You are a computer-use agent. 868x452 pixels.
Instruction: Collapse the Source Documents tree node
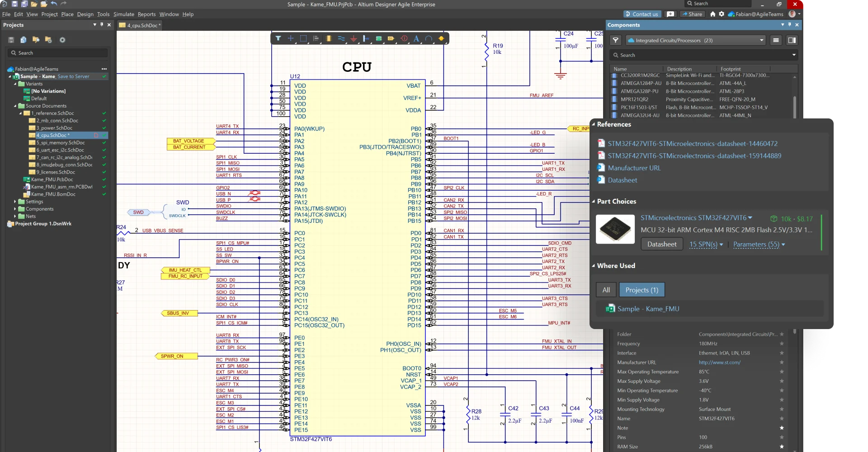click(x=15, y=106)
